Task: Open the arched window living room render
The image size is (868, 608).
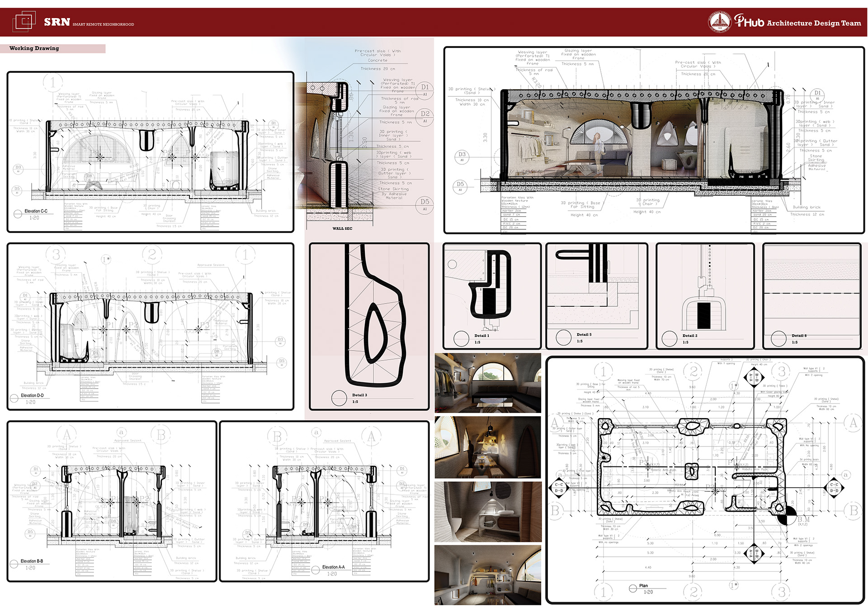Action: [x=488, y=383]
